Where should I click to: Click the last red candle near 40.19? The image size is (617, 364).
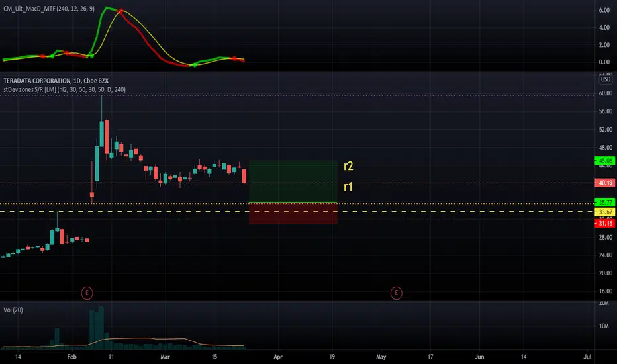click(x=244, y=176)
